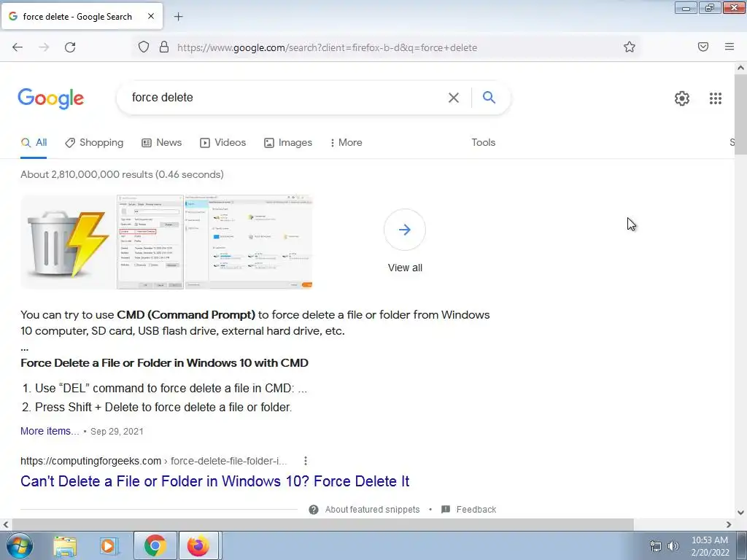Open tracking protection shield icon
Screen dimensions: 747x560
pos(144,47)
